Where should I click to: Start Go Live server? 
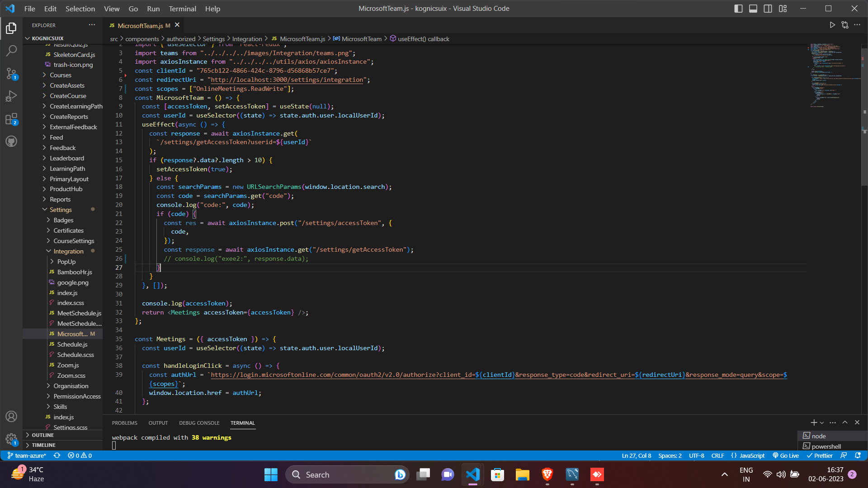click(x=786, y=455)
